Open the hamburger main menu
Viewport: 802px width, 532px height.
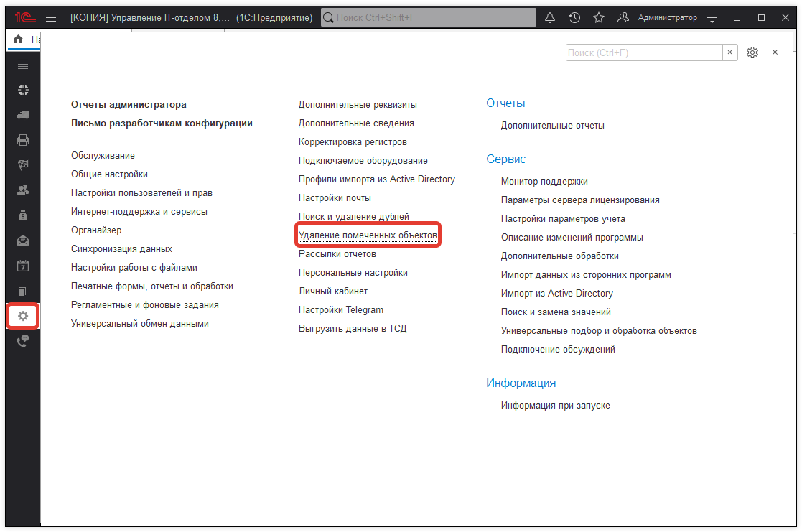coord(50,17)
